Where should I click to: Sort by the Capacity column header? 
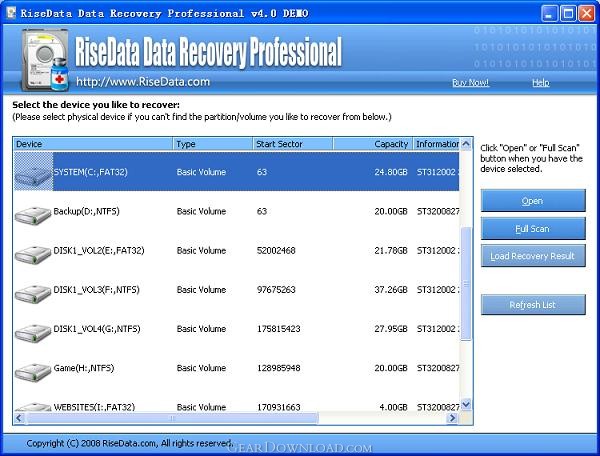(x=373, y=144)
